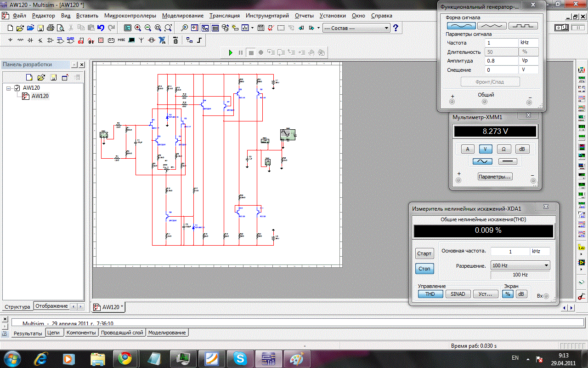
Task: Click the blue question-mark Help icon
Action: tap(396, 28)
